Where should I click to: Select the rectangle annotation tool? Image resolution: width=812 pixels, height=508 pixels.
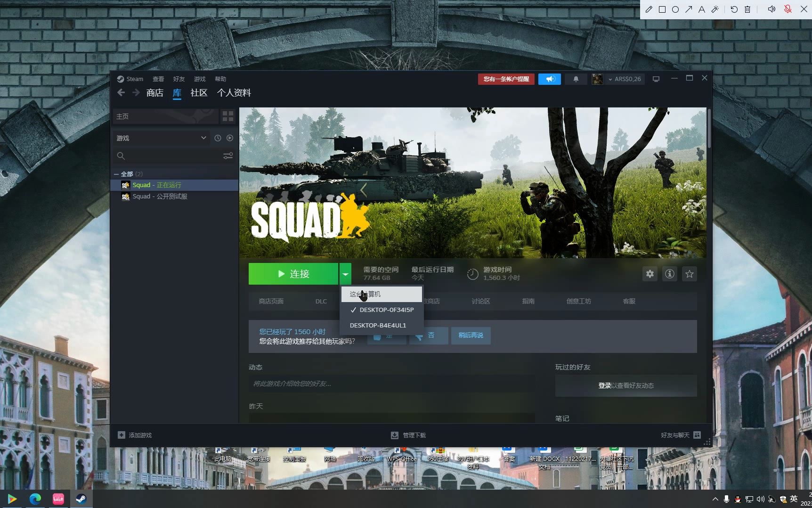tap(662, 9)
